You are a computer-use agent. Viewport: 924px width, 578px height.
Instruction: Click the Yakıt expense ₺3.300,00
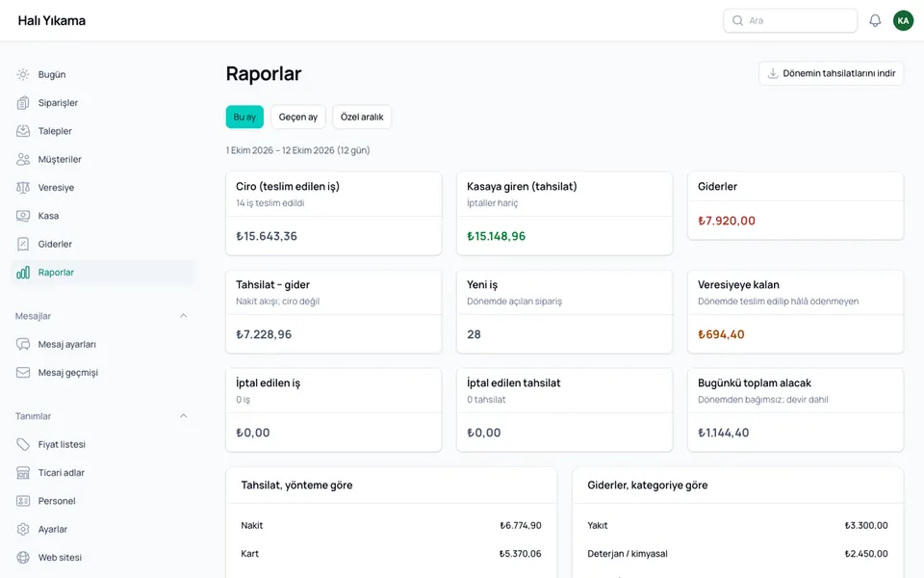866,526
